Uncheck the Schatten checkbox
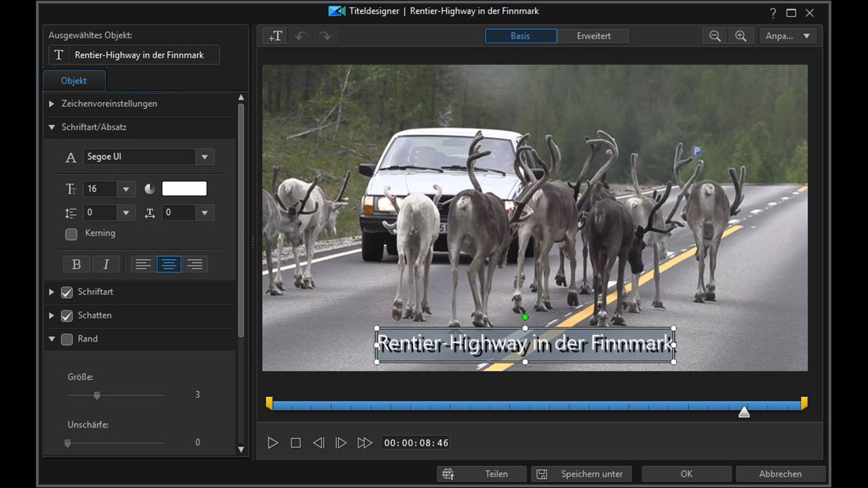This screenshot has width=868, height=488. (x=67, y=316)
